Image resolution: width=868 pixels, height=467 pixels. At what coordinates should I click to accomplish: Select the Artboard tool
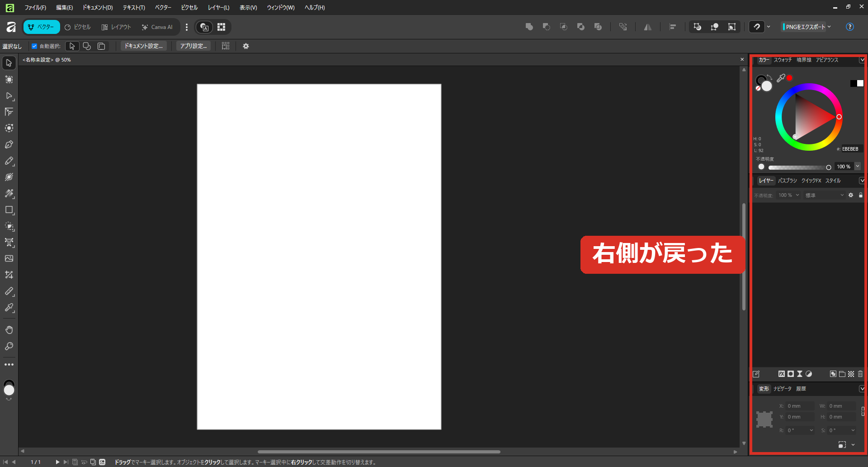tap(9, 79)
